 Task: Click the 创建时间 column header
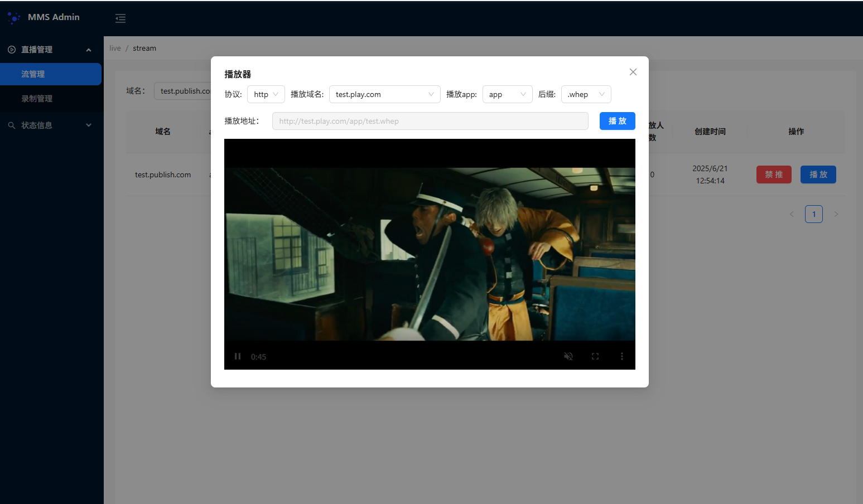tap(710, 132)
